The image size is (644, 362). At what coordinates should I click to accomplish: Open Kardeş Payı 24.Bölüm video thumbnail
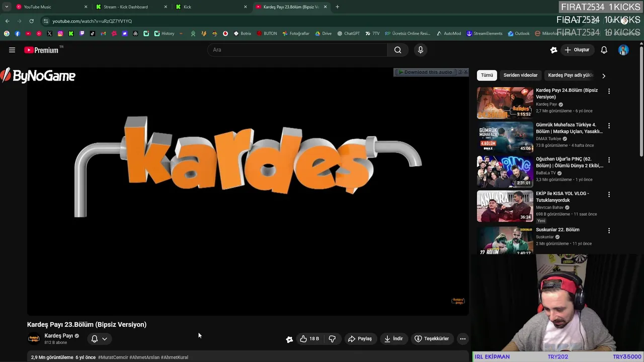click(x=505, y=103)
